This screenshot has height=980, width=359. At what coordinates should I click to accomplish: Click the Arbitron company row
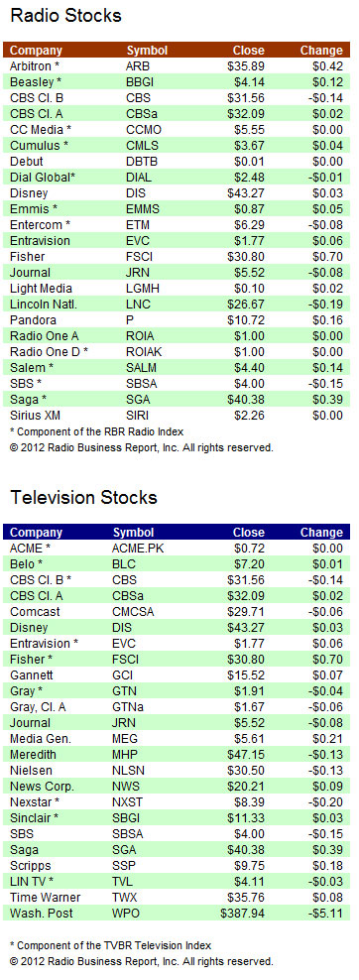[x=177, y=65]
